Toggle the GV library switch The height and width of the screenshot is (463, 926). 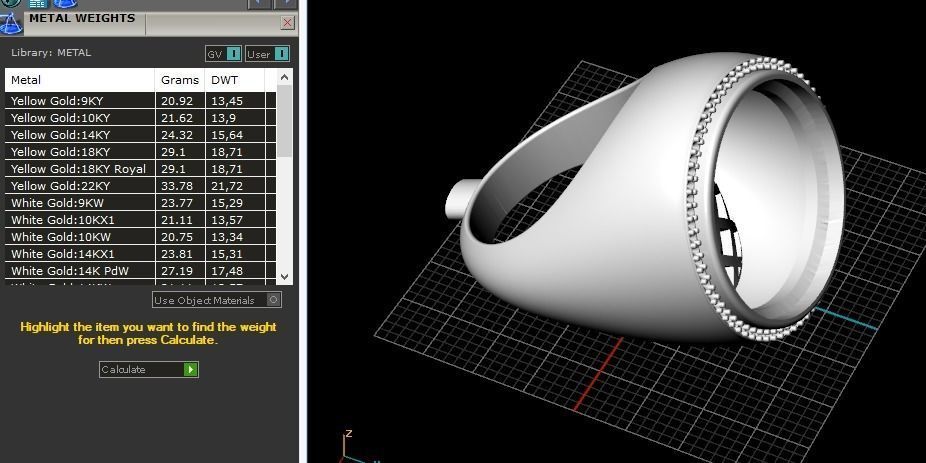[x=234, y=54]
